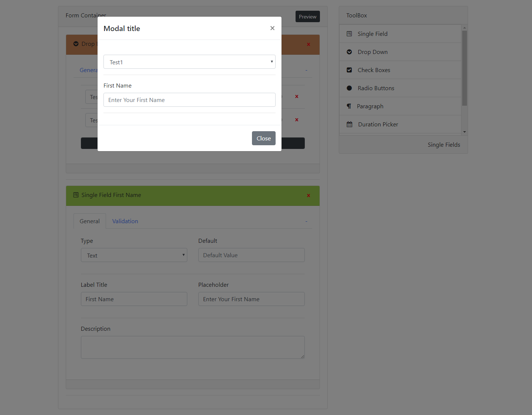532x415 pixels.
Task: Select the Paragraph pilcrow icon in ToolBox
Action: click(x=349, y=106)
